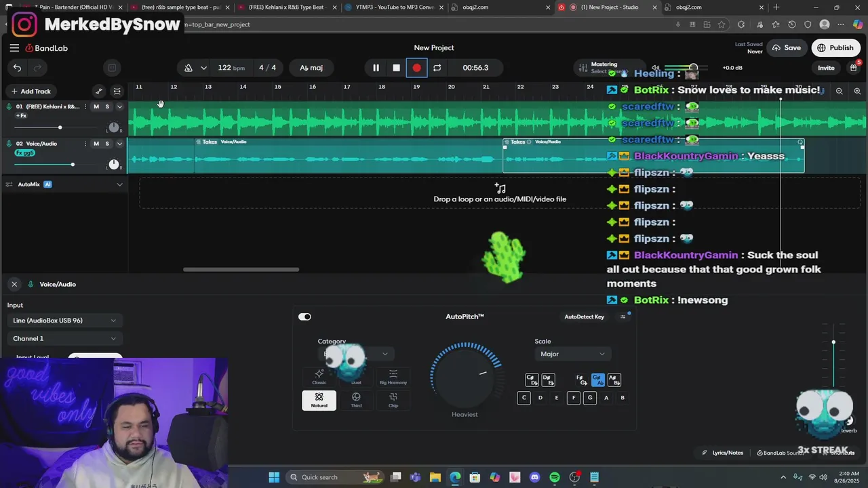Open the gift notifications icon
Image resolution: width=868 pixels, height=488 pixels.
click(x=854, y=68)
